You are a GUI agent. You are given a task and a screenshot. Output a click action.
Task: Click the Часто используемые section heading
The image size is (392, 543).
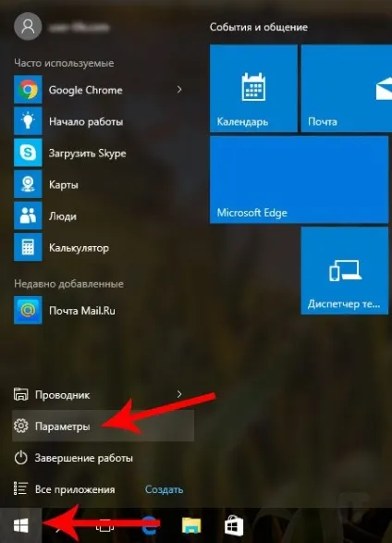click(64, 63)
